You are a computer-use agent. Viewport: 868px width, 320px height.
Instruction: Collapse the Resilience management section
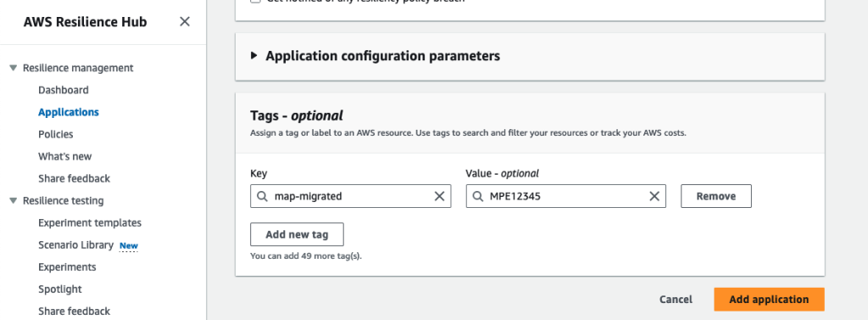(14, 68)
